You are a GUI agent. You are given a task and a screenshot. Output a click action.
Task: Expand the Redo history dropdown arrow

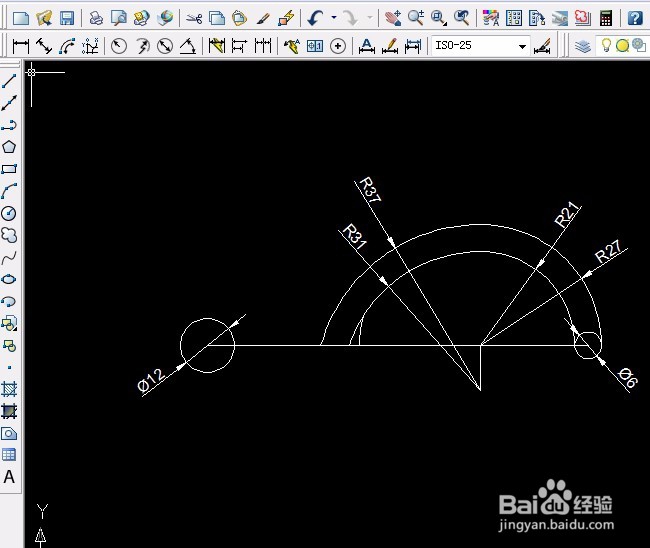pos(370,18)
